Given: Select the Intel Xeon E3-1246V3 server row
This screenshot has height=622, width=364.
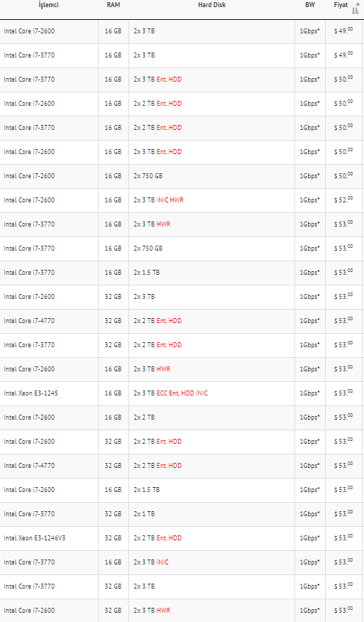Looking at the screenshot, I should tap(182, 538).
